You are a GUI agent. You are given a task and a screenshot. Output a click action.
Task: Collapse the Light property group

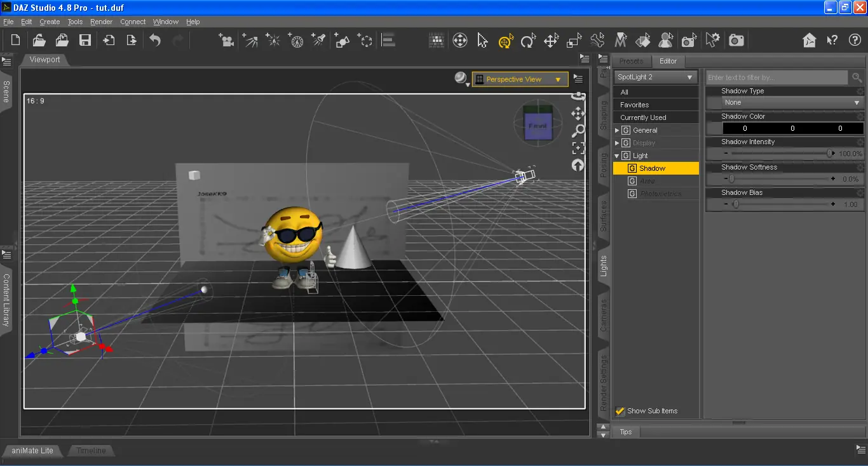point(617,156)
